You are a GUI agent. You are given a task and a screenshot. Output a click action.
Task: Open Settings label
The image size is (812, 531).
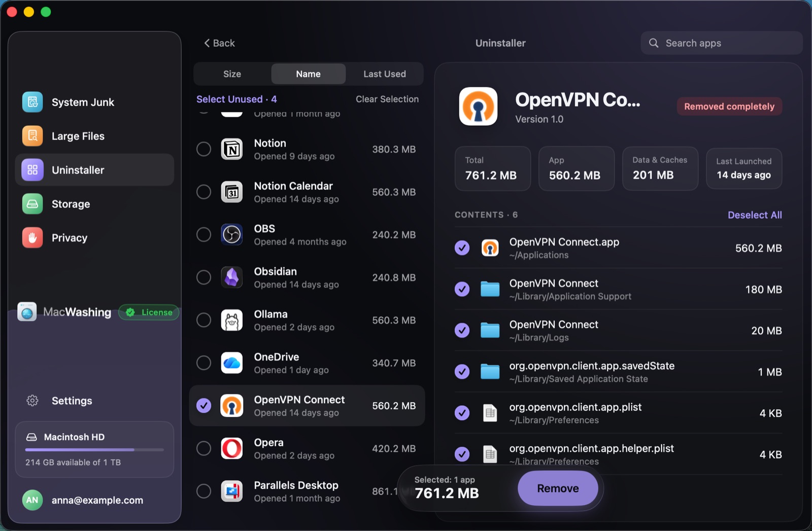pyautogui.click(x=72, y=401)
